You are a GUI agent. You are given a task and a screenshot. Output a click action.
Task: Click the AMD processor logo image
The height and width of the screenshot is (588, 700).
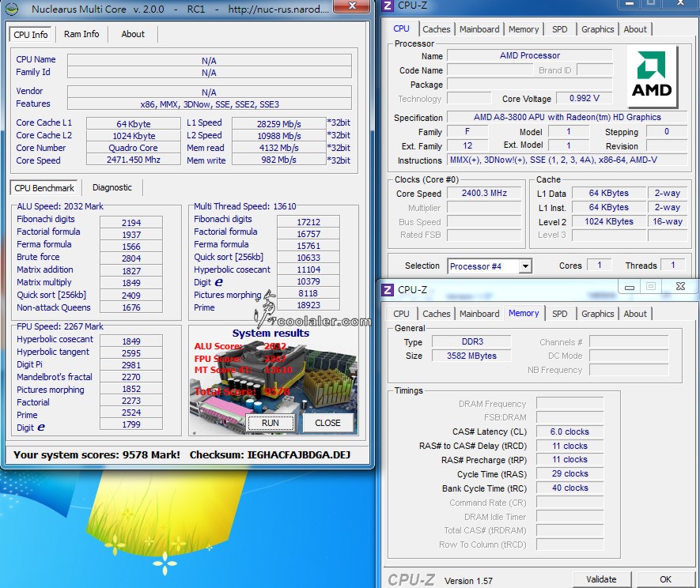point(653,77)
